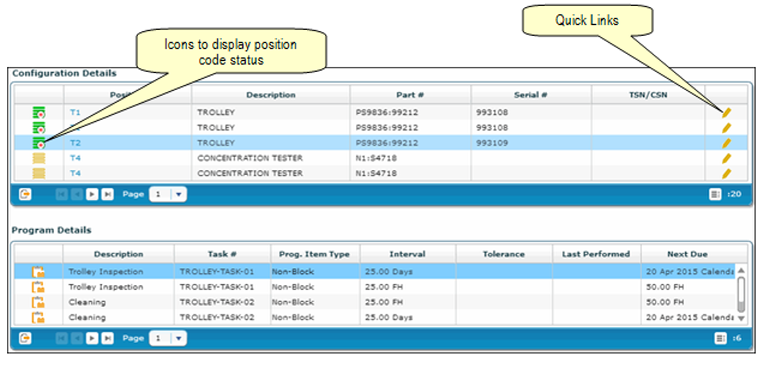Sort by Prog. Item Type column header
This screenshot has width=769, height=368.
[315, 254]
